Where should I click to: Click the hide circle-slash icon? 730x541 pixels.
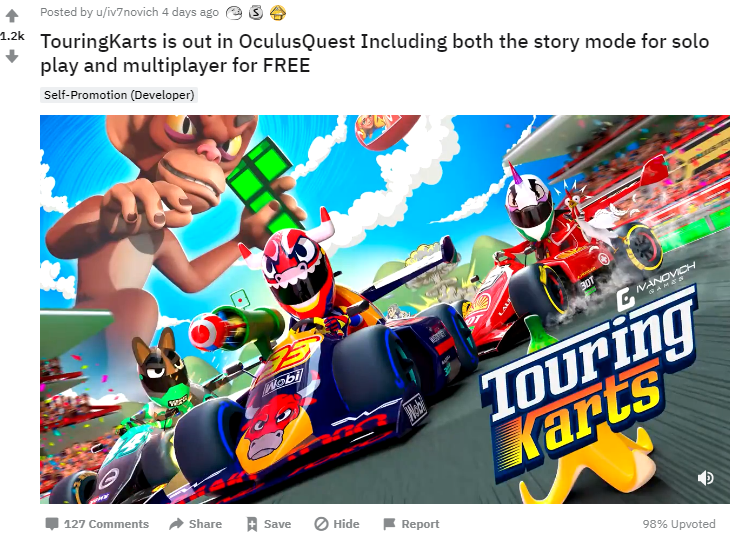point(321,524)
